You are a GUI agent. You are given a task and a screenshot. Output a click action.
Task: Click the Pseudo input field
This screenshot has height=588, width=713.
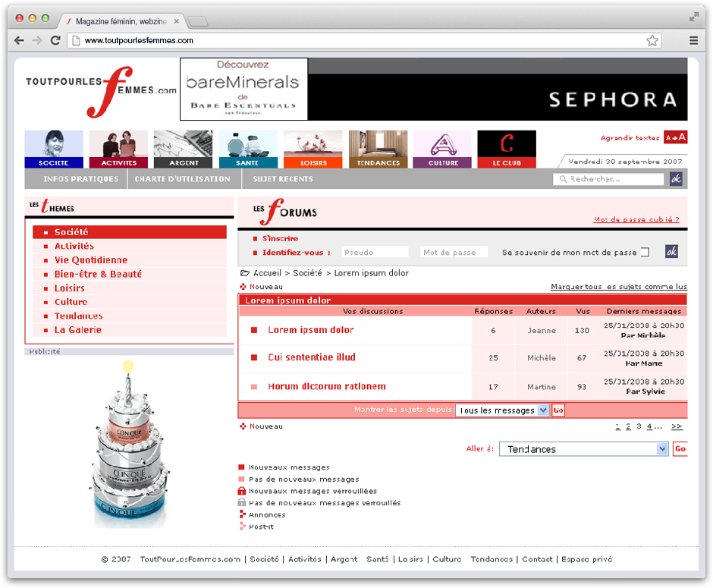click(x=375, y=252)
